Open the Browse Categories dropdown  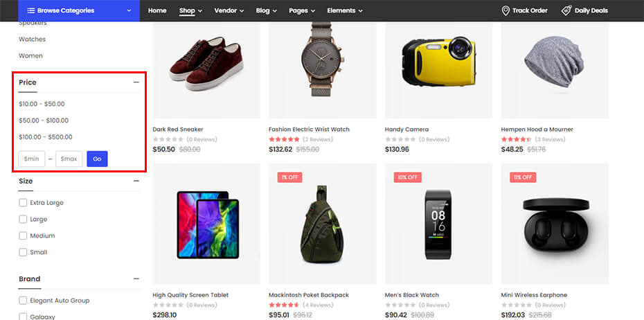(129, 10)
